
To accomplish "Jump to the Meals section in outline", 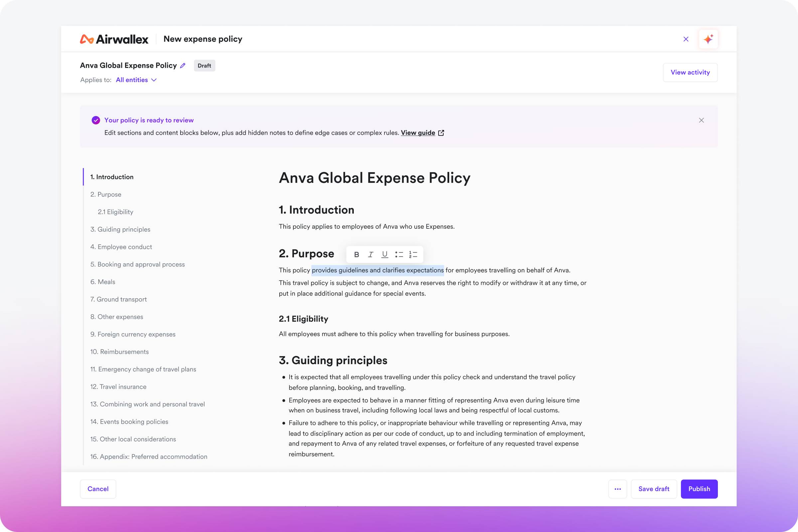I will pyautogui.click(x=102, y=282).
